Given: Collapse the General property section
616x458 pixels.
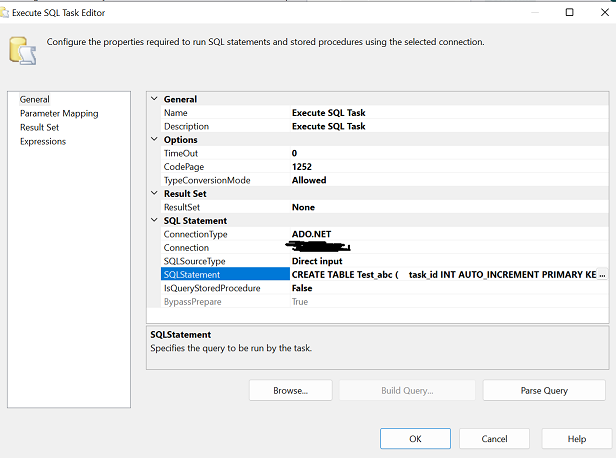Looking at the screenshot, I should coord(153,99).
